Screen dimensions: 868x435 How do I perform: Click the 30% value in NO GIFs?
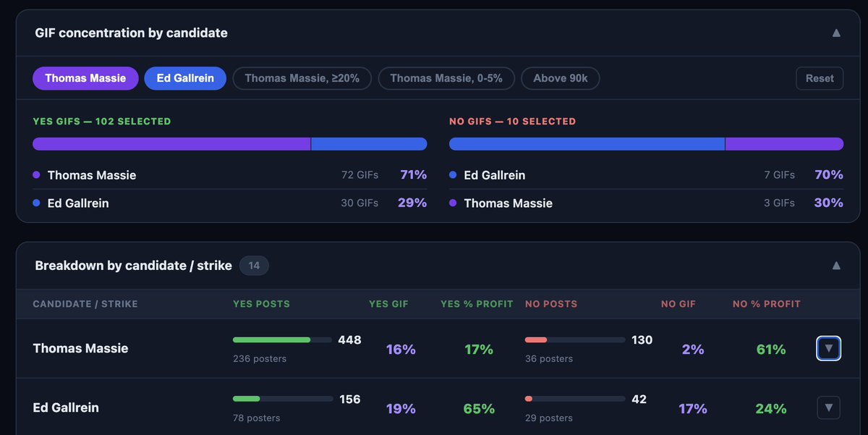[829, 203]
